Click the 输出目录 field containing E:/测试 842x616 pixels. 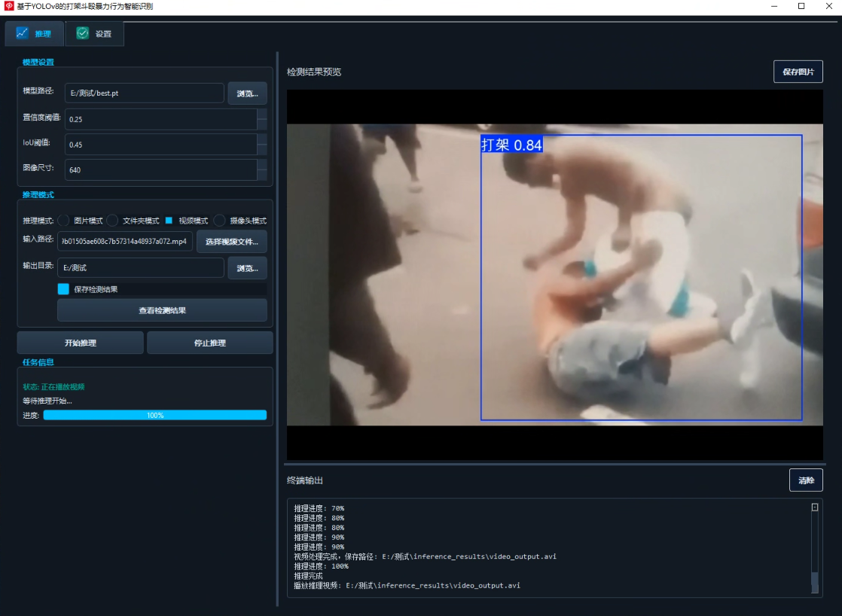(x=141, y=267)
